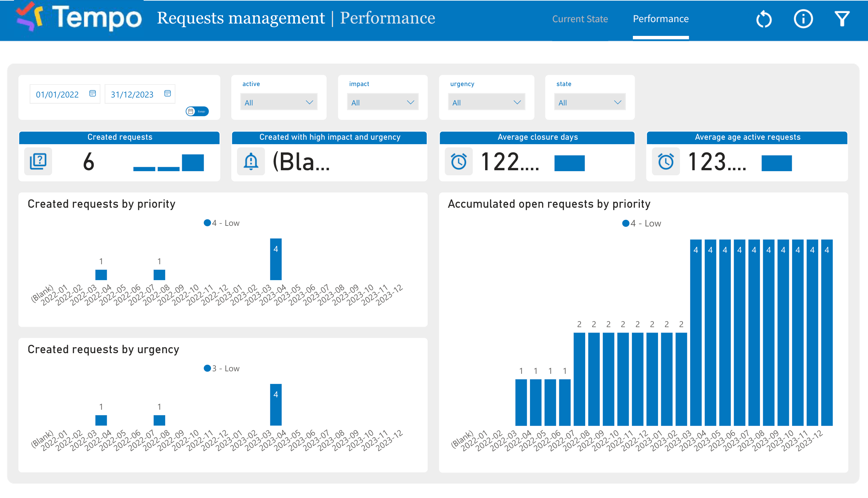Screen dimensions: 868x498
Task: Switch to the Current State tab
Action: 580,19
